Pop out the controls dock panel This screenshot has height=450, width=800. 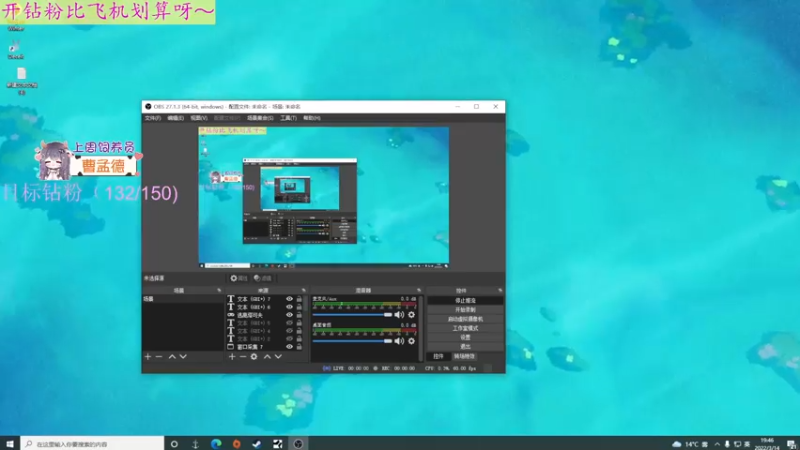tap(500, 290)
